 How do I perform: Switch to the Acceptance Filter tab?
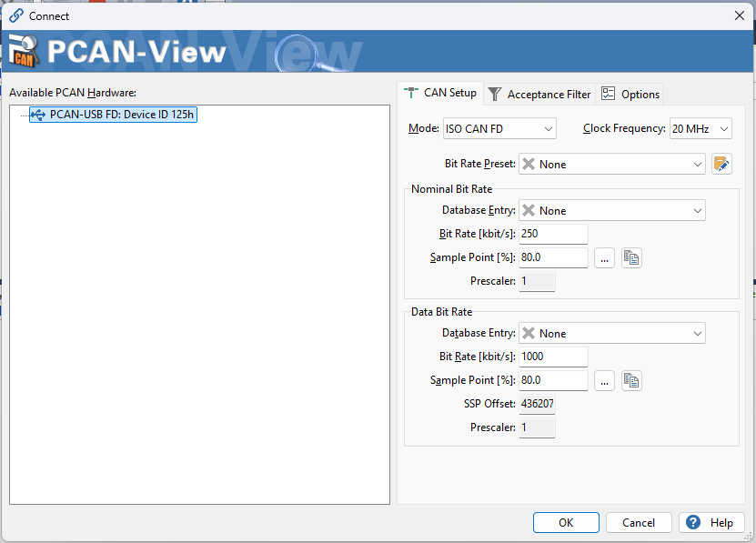click(x=539, y=94)
